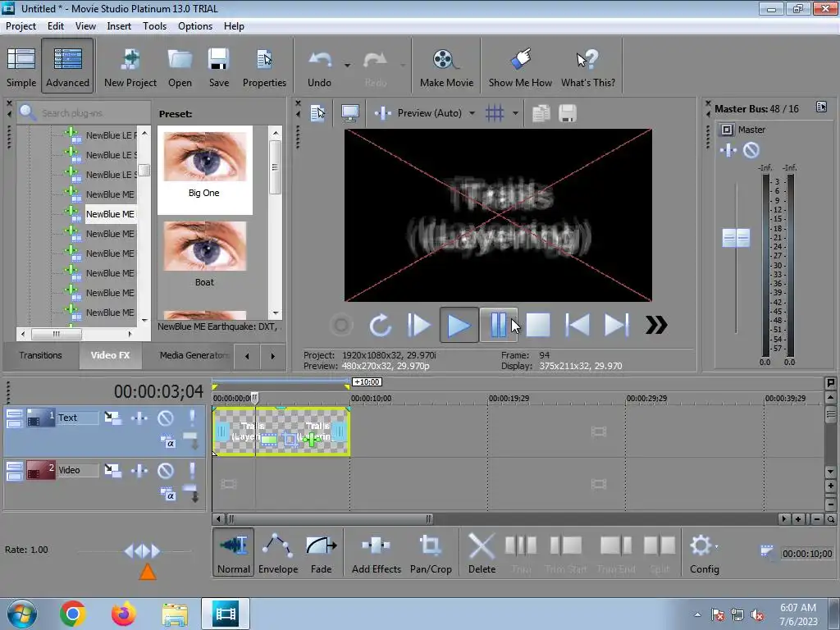Image resolution: width=840 pixels, height=630 pixels.
Task: Solo the Text track
Action: click(x=192, y=418)
